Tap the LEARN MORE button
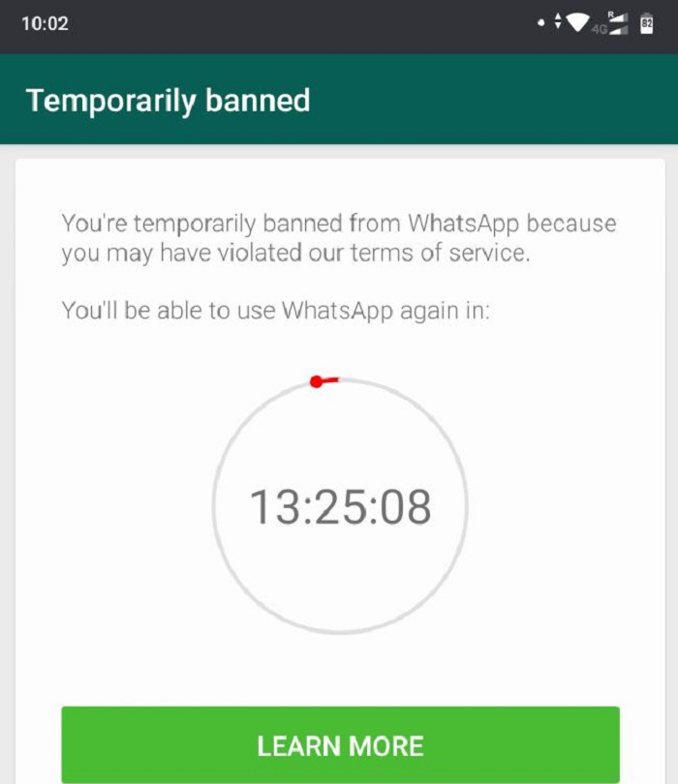 coord(340,745)
